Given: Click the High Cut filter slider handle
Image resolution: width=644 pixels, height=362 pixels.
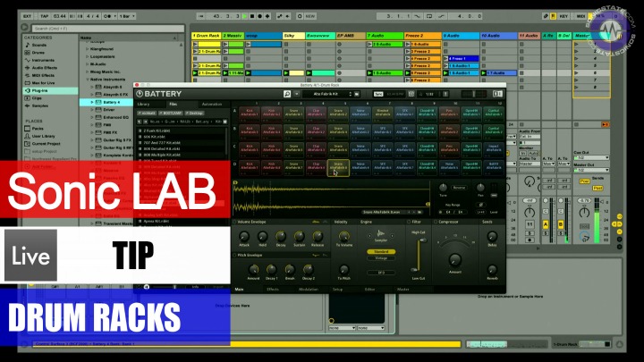Looking at the screenshot, I should (421, 240).
